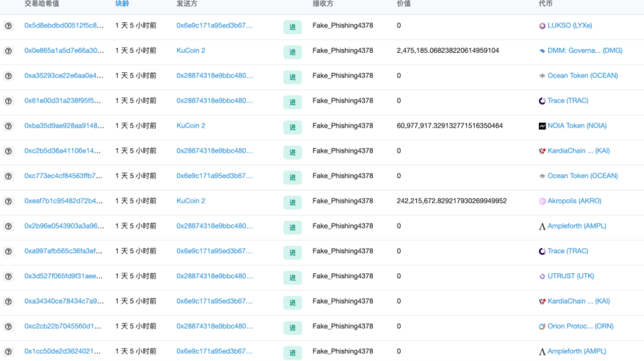Open the quick-view eye icon on the Akropolis row
Image resolution: width=644 pixels, height=361 pixels.
pyautogui.click(x=8, y=201)
